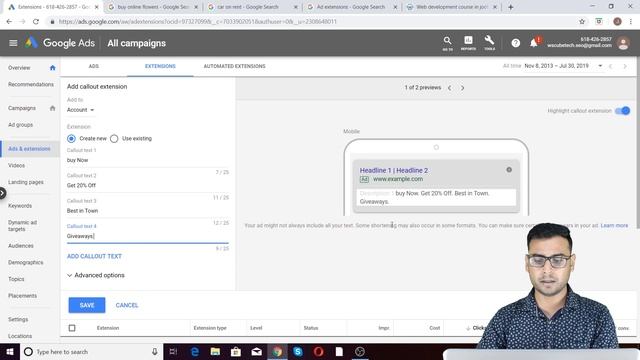Image resolution: width=640 pixels, height=360 pixels.
Task: Open Opera from the taskbar
Action: pyautogui.click(x=319, y=351)
